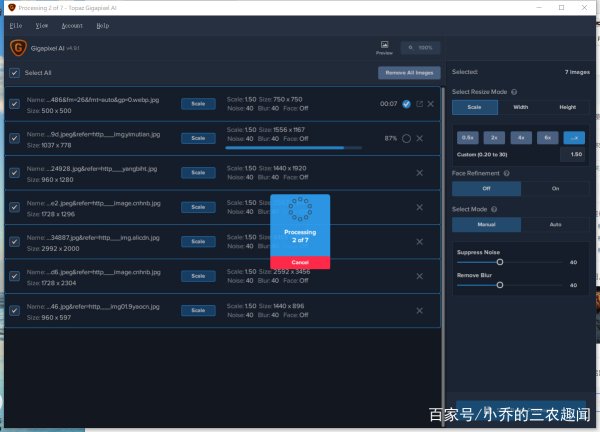
Task: Toggle the Select All checkbox
Action: [x=14, y=73]
